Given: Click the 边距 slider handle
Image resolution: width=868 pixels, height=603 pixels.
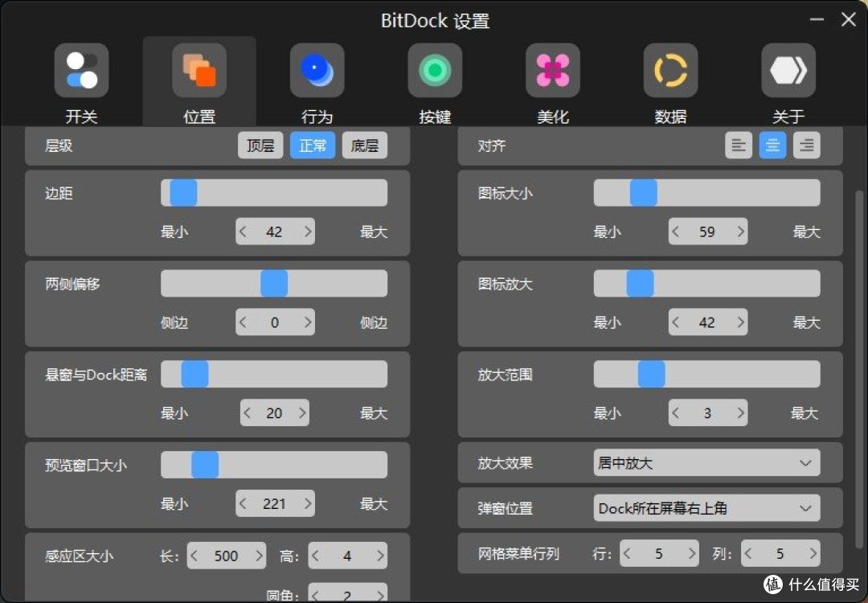Looking at the screenshot, I should coord(183,193).
